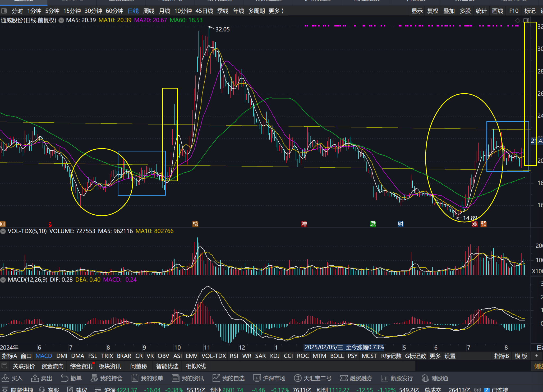Click 问董秘 button
543x392 pixels.
pos(139,366)
